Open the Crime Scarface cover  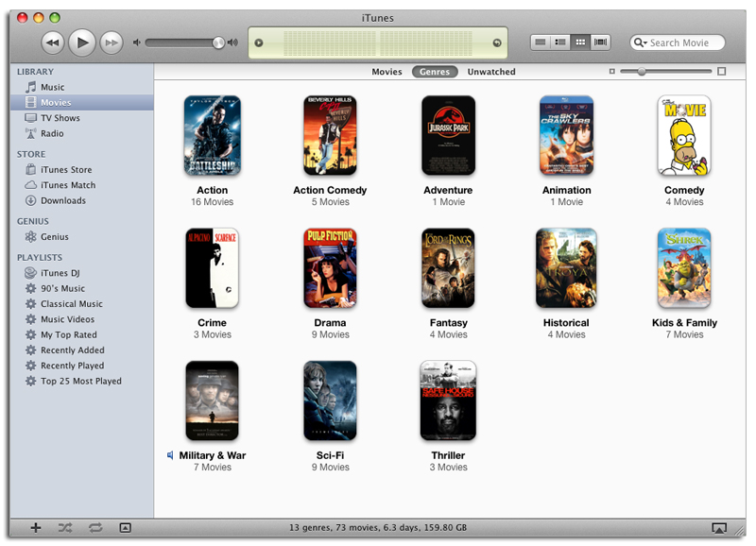[x=212, y=268]
